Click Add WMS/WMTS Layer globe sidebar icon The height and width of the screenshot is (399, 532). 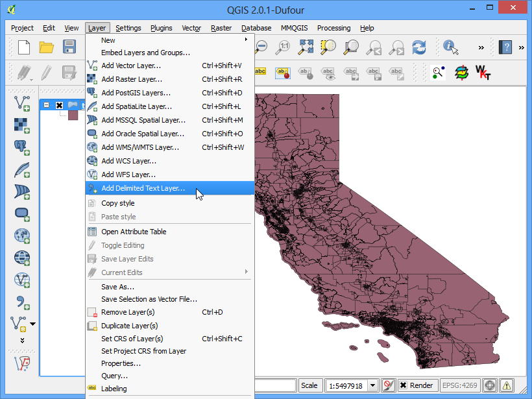click(22, 236)
